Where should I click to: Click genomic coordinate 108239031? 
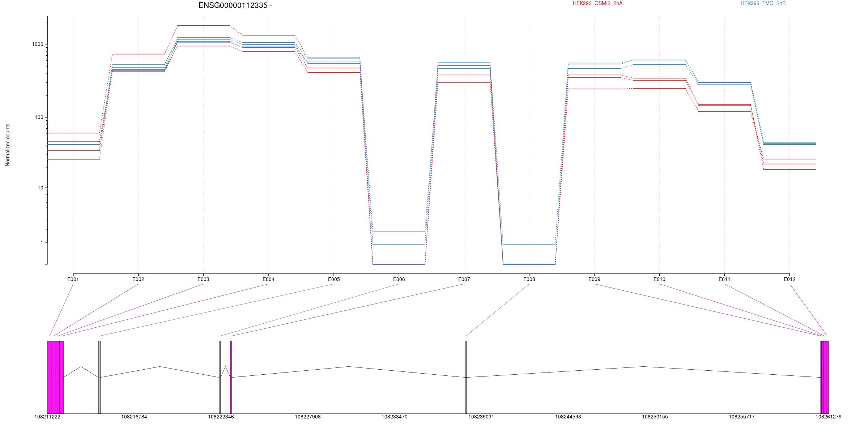point(481,417)
